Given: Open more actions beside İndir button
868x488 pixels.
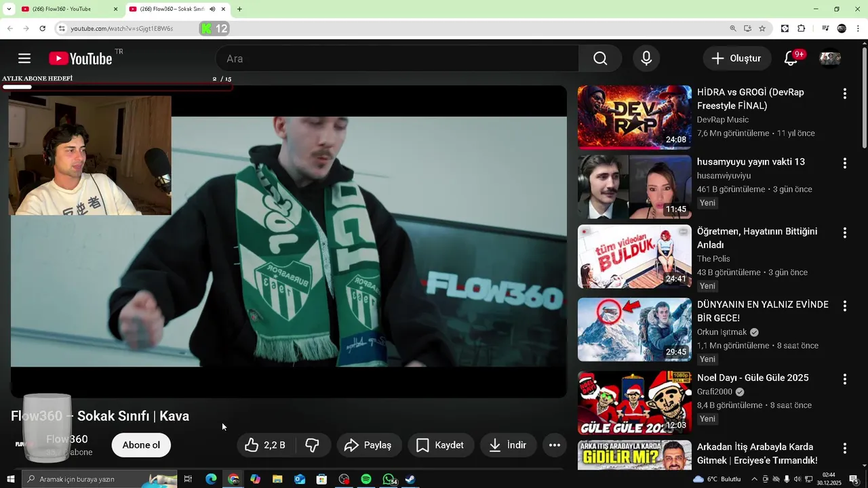Looking at the screenshot, I should 554,445.
